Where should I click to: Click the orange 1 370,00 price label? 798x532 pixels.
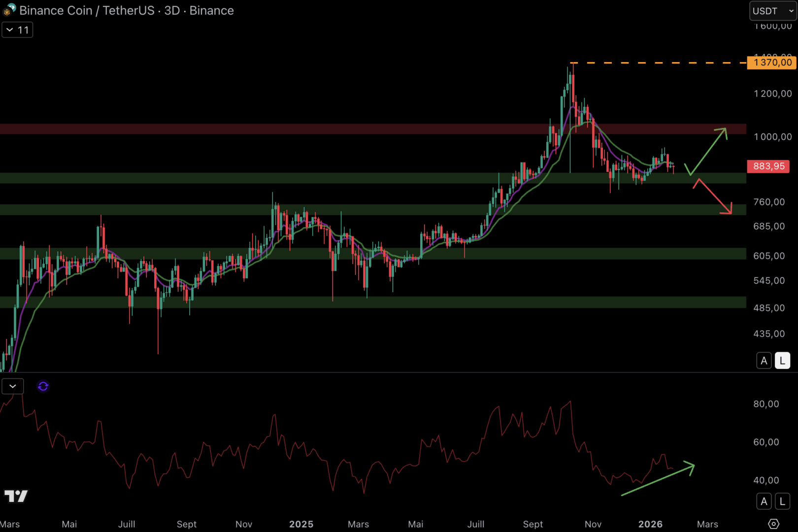click(771, 63)
